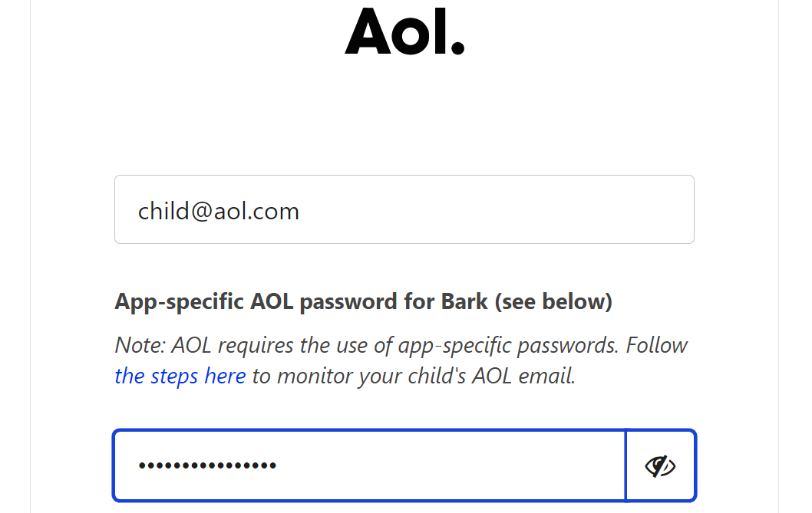Toggle password visibility with the eye icon

point(660,465)
